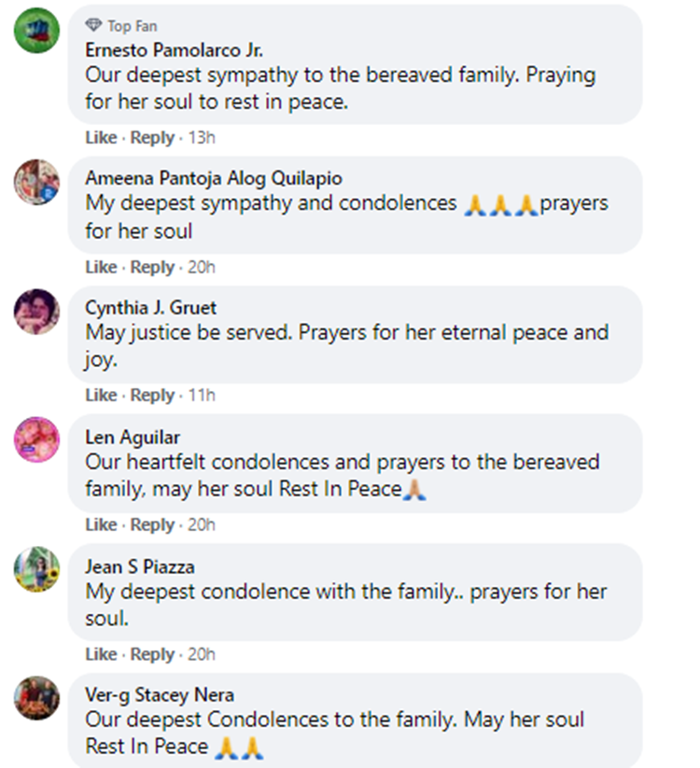
Task: Click the 11h timestamp on Cynthia's comment
Action: (201, 395)
